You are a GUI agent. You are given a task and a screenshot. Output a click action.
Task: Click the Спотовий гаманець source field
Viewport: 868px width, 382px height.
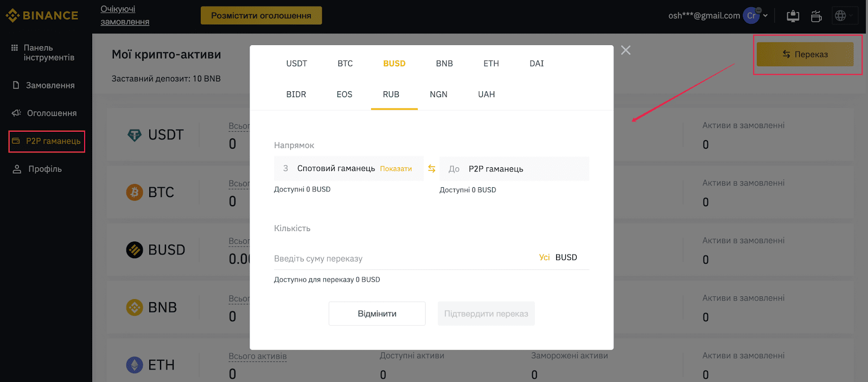(349, 168)
